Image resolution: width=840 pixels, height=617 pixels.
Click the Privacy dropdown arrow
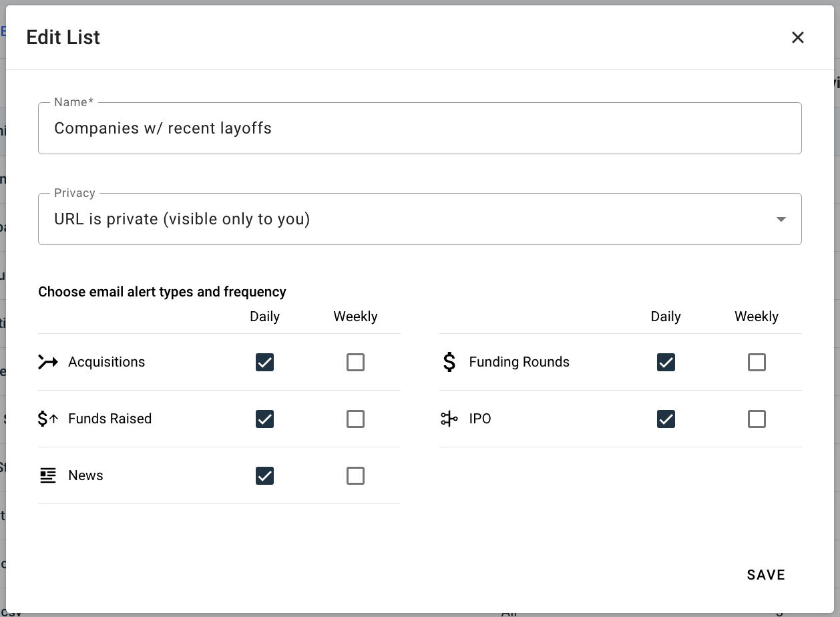tap(780, 218)
